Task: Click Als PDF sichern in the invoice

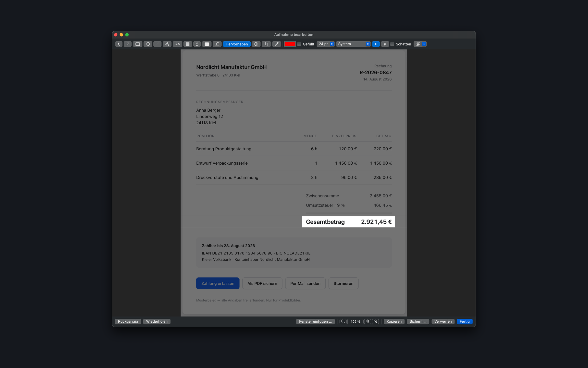Action: coord(262,283)
